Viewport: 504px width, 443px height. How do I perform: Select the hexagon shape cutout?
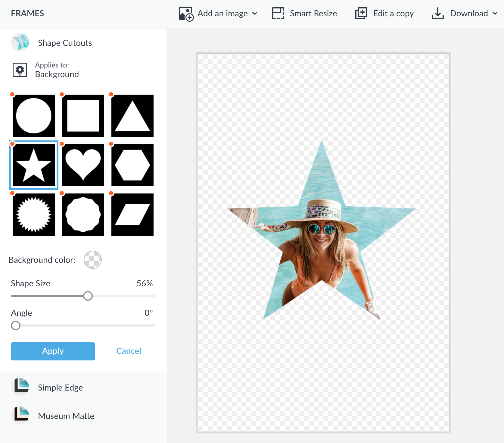[x=132, y=165]
